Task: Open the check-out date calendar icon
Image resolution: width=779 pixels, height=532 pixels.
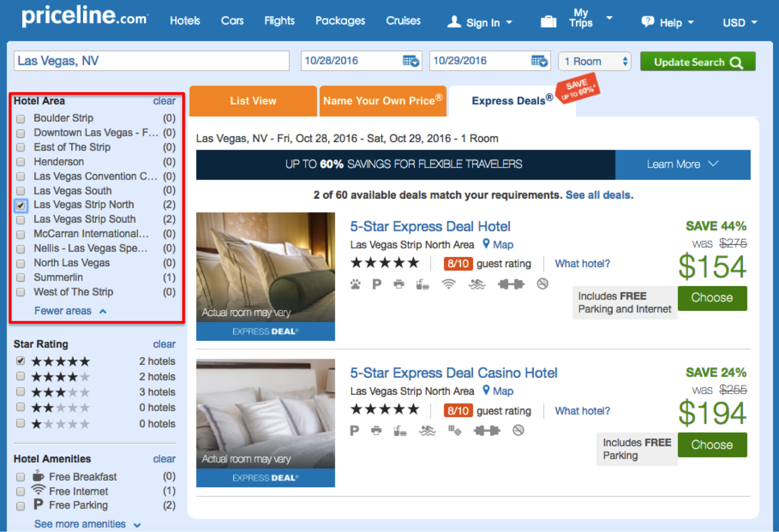Action: pyautogui.click(x=540, y=61)
